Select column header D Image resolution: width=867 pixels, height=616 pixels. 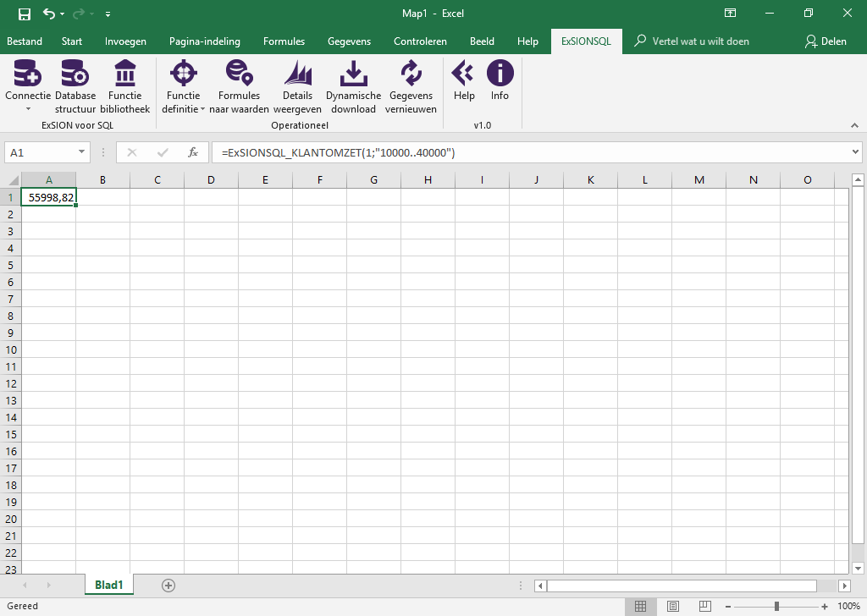pyautogui.click(x=211, y=179)
